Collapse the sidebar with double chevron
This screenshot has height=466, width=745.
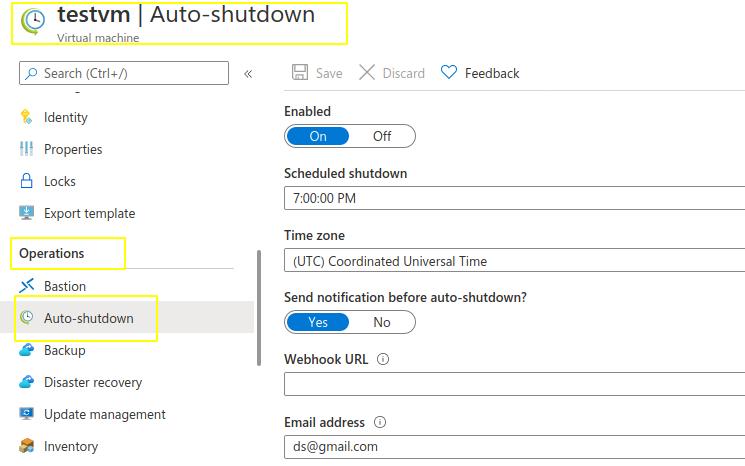click(248, 74)
